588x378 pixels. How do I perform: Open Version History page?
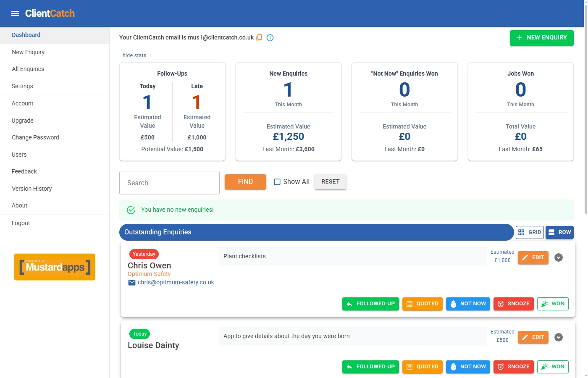point(55,189)
